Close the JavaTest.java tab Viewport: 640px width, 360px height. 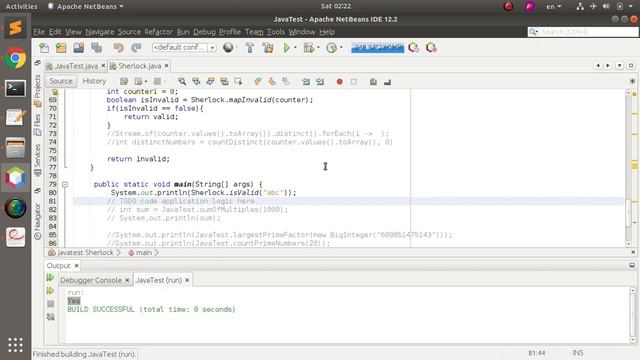[x=103, y=65]
